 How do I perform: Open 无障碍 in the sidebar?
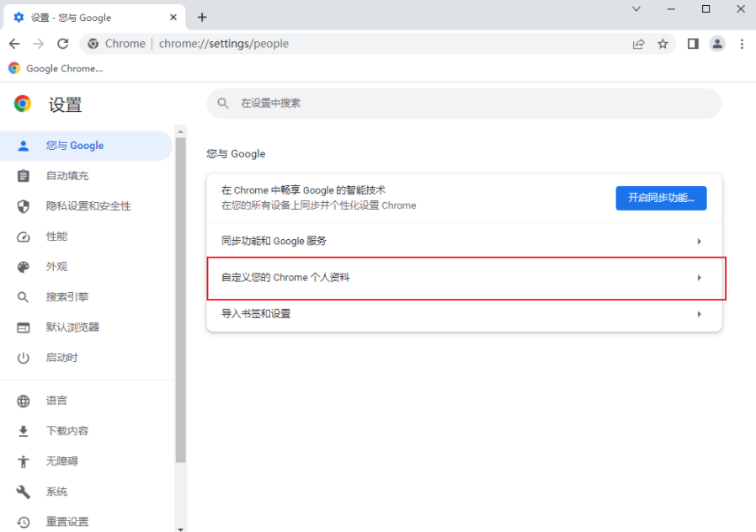click(86, 461)
